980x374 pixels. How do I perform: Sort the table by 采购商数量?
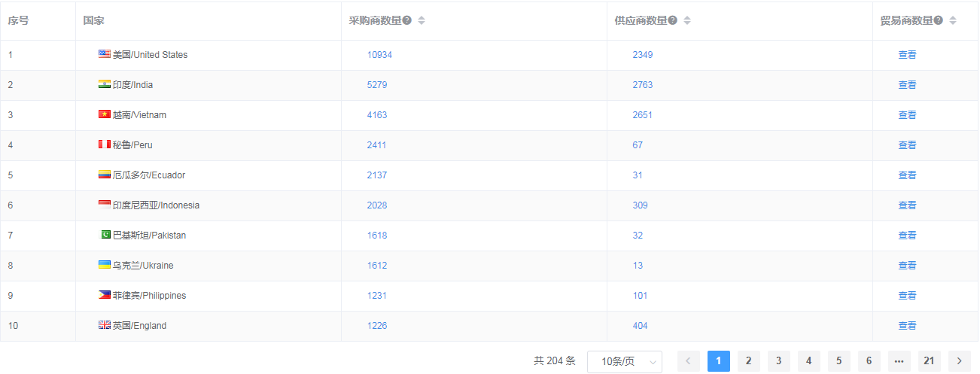(422, 20)
